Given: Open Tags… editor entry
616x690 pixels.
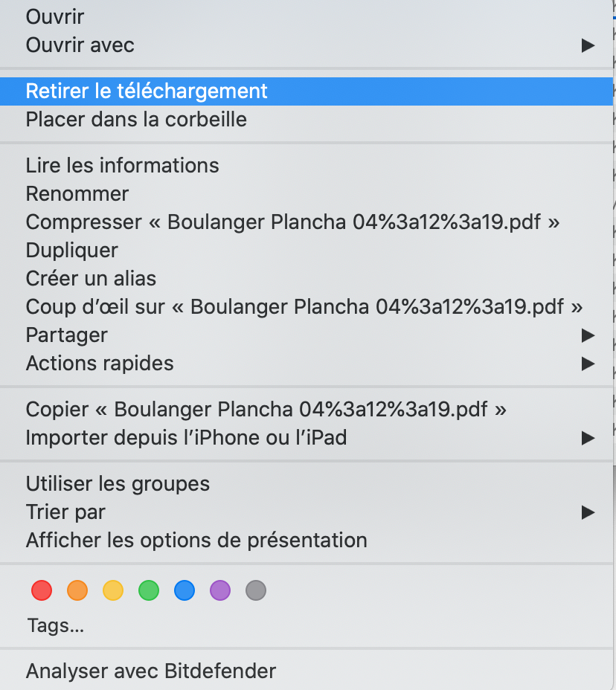Looking at the screenshot, I should [55, 626].
